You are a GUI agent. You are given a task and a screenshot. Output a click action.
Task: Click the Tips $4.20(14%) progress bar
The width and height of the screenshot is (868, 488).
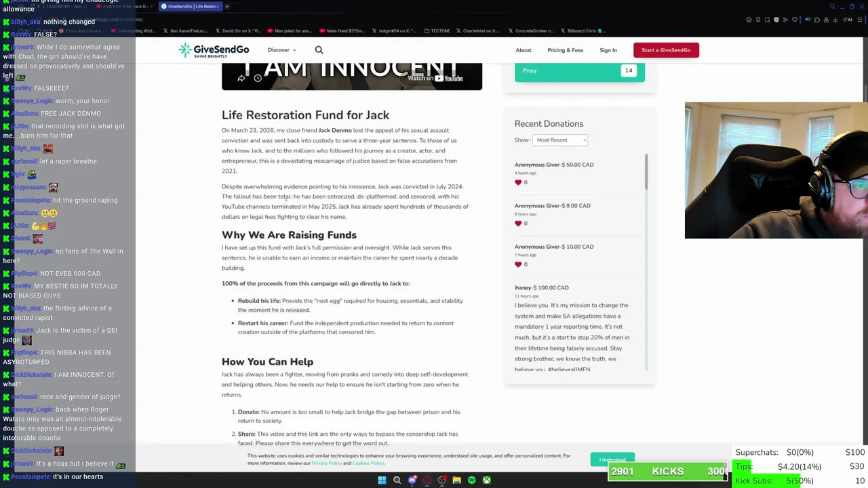(800, 466)
